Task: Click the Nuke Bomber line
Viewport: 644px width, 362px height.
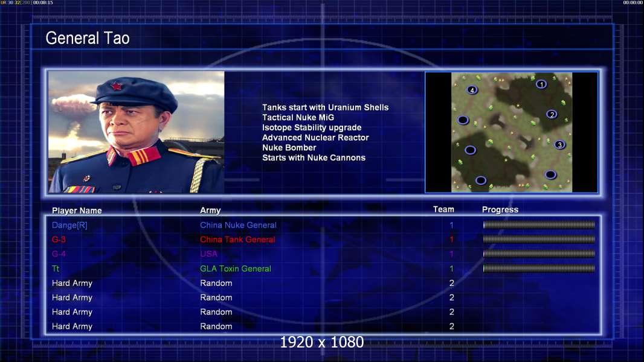Action: [x=289, y=148]
